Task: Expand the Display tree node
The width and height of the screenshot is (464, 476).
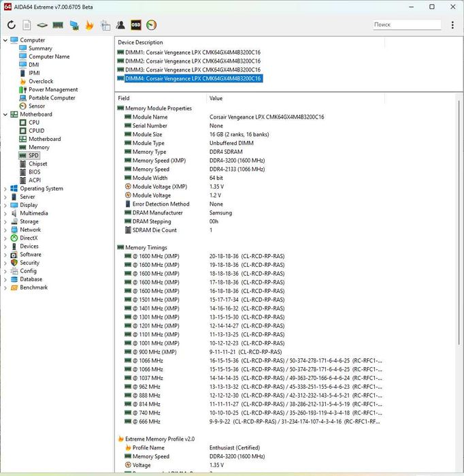Action: point(5,205)
